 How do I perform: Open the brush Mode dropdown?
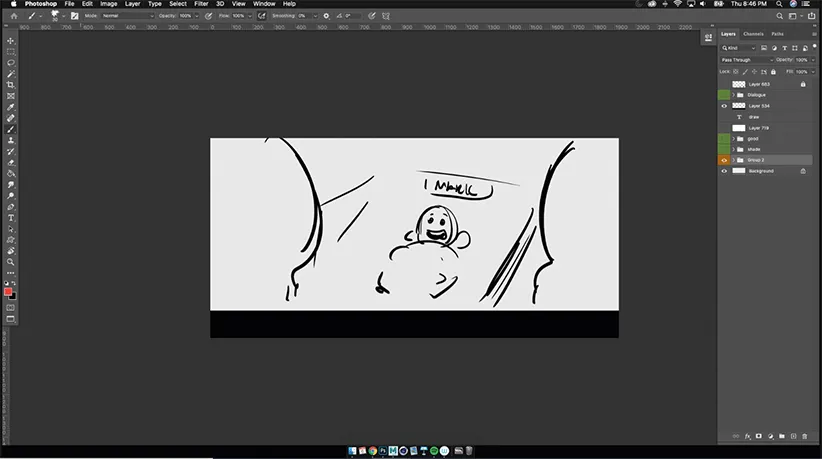point(126,16)
